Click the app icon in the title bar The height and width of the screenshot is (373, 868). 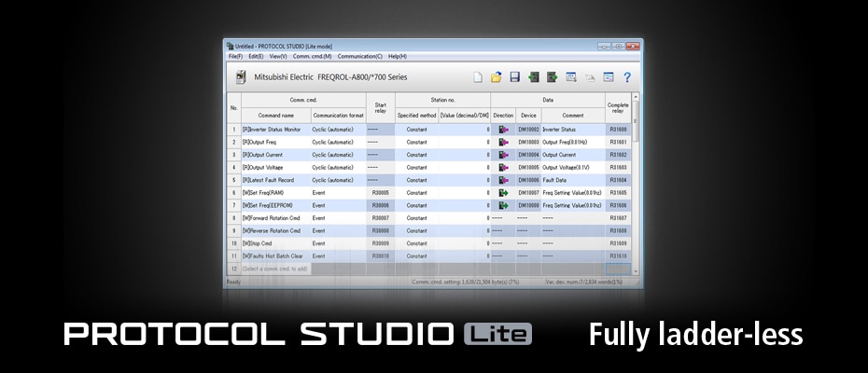point(230,47)
